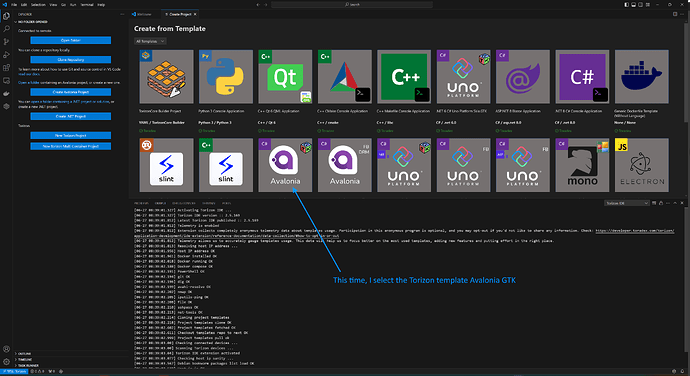Screen dimensions: 690x376
Task: Choose the Python 3 Console Application template
Action: (x=226, y=77)
